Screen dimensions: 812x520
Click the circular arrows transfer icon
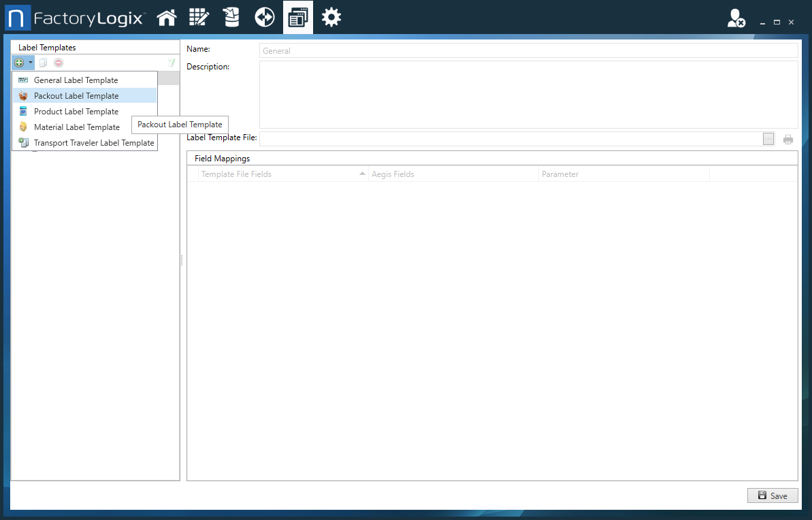(x=264, y=17)
